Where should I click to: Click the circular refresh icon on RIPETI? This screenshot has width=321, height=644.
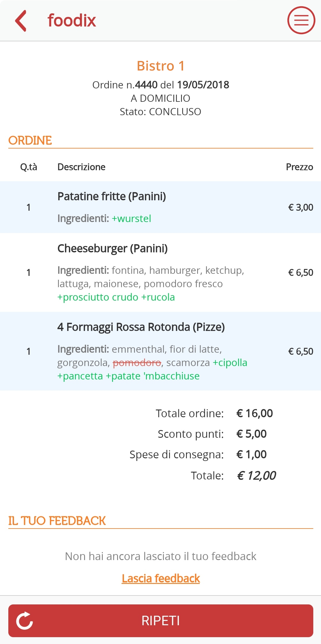tap(24, 621)
